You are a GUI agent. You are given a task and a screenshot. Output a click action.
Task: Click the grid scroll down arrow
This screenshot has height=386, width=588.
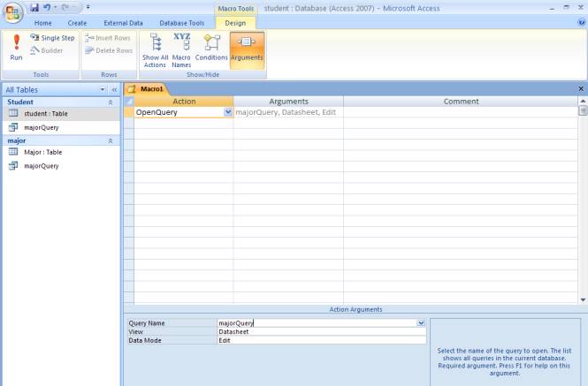click(x=583, y=299)
